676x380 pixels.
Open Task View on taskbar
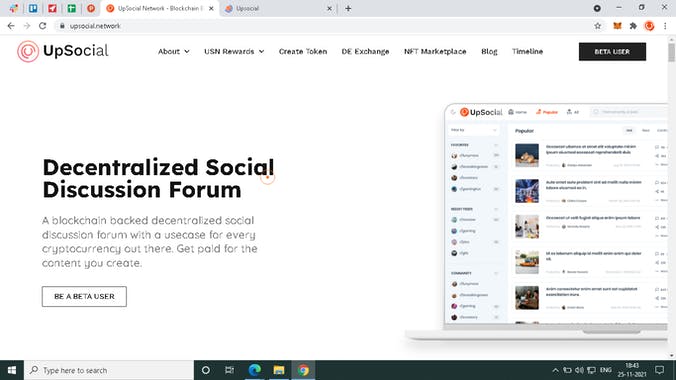[x=229, y=370]
